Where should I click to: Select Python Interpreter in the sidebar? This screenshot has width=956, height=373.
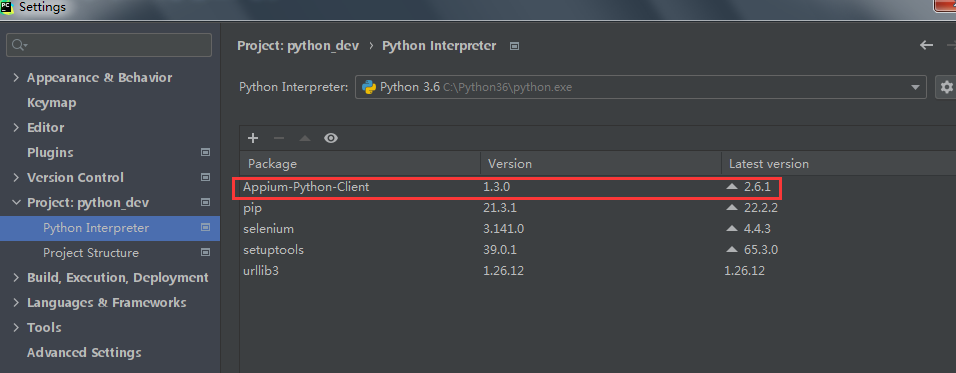tap(110, 227)
